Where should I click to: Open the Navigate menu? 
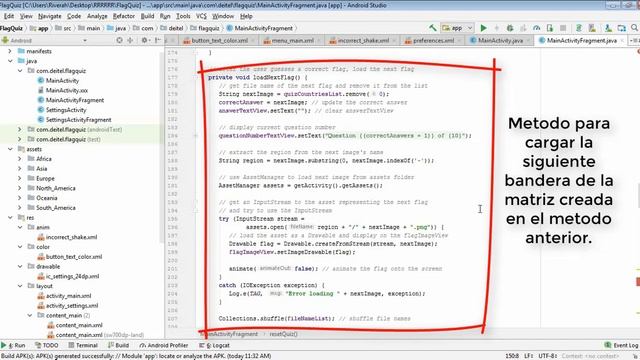[x=50, y=16]
